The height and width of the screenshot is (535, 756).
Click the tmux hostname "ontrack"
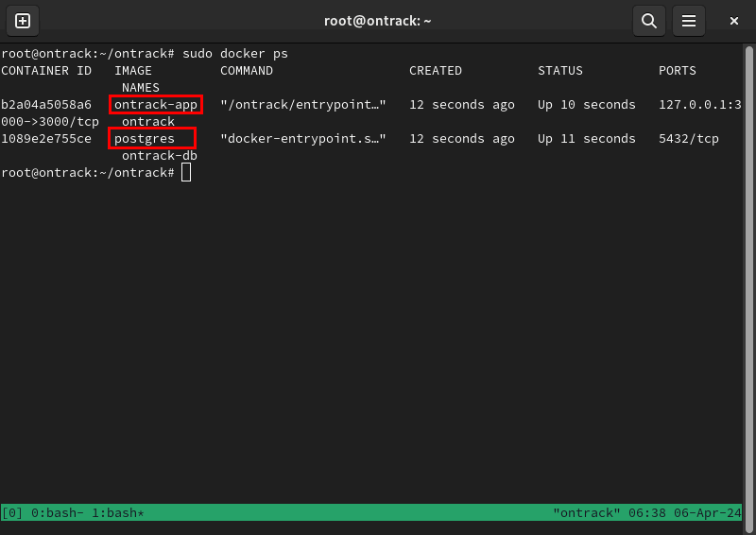coord(587,513)
